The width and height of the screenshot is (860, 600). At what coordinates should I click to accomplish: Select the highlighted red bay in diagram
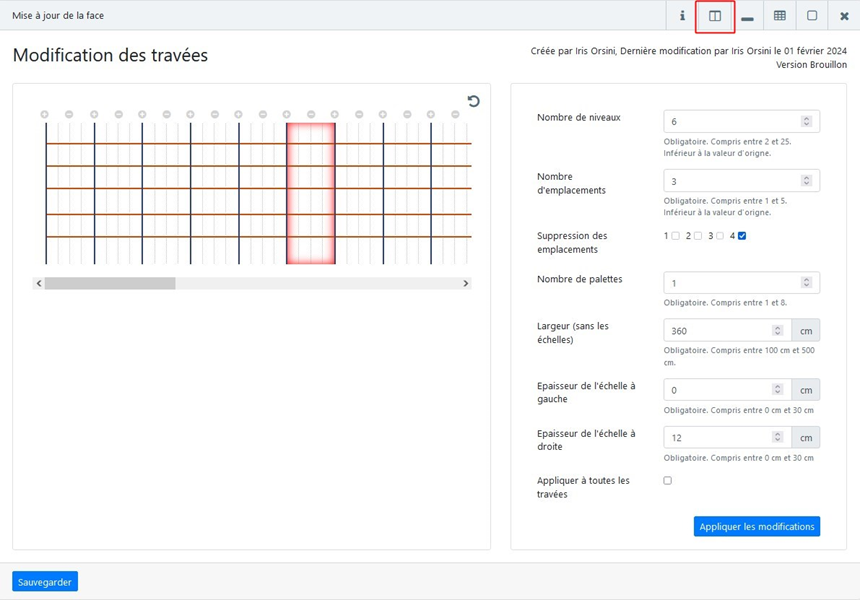(x=310, y=193)
